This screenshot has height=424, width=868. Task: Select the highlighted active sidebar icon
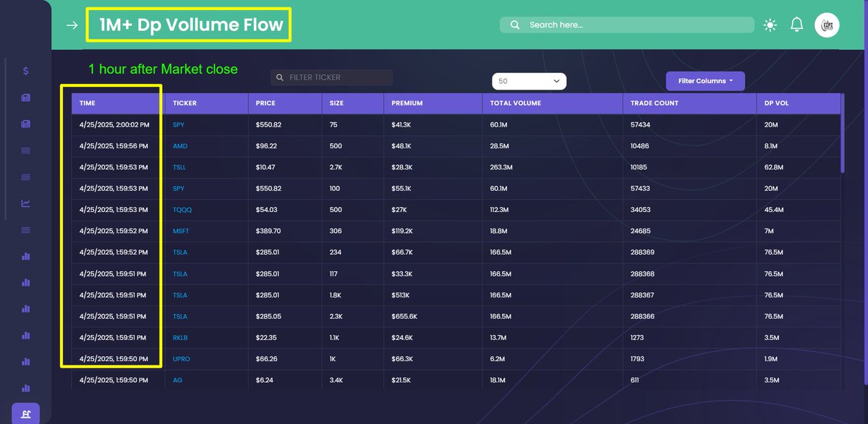[26, 414]
